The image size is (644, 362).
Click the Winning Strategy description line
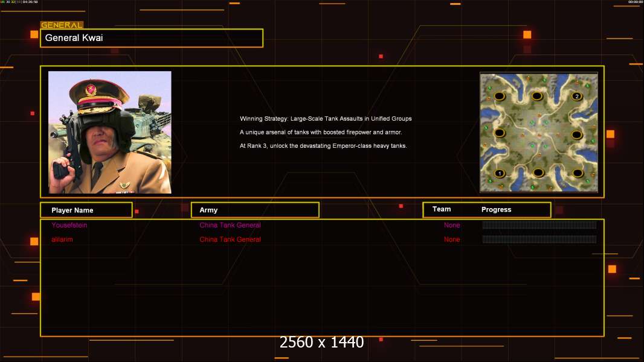(x=326, y=118)
